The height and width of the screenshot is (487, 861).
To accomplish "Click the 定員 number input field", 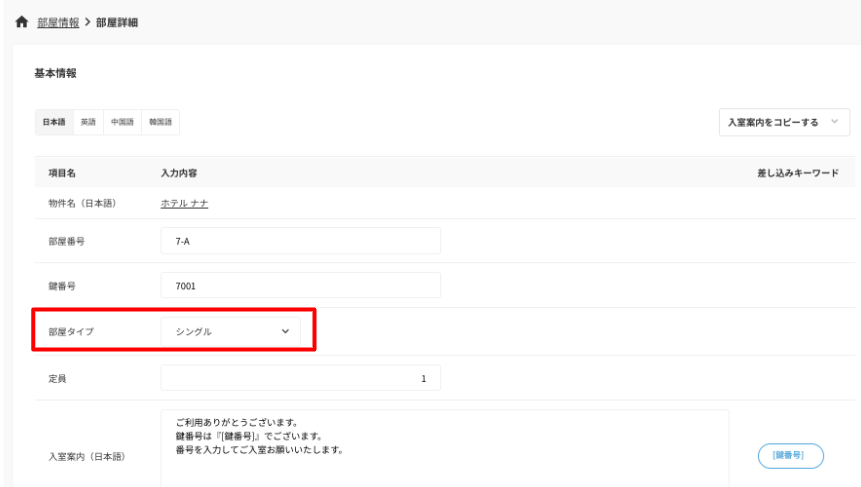I will tap(300, 378).
